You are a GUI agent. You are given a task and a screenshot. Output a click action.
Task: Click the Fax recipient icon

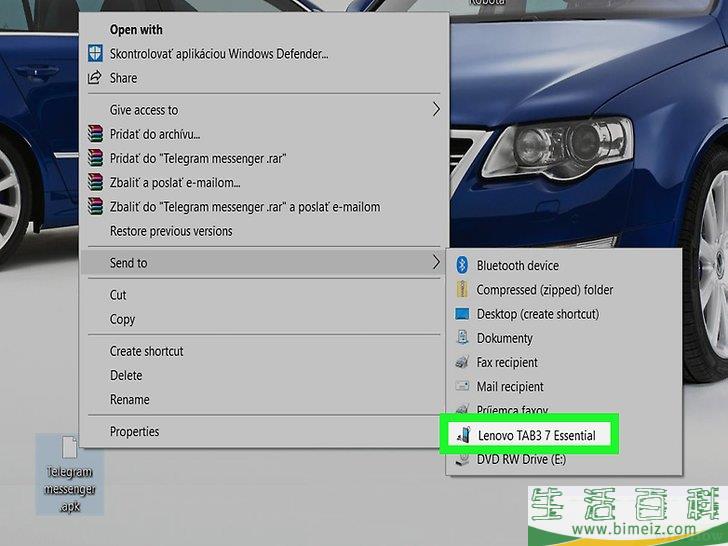pyautogui.click(x=462, y=362)
